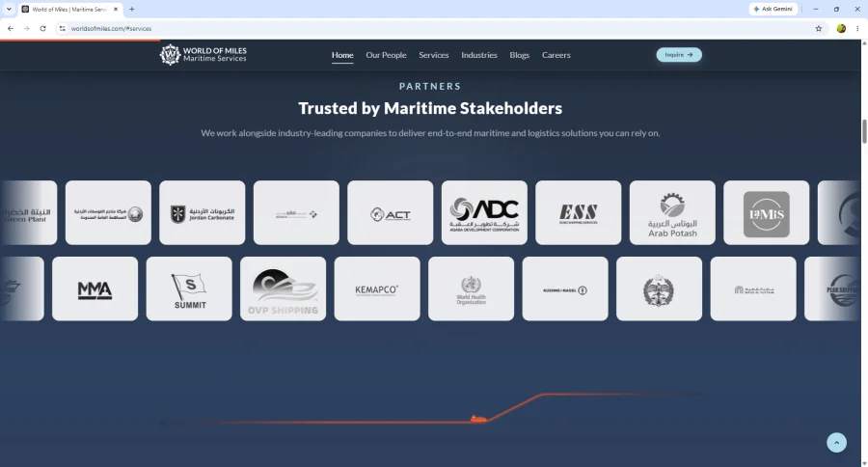Click the World Health Organization logo card
The height and width of the screenshot is (467, 868).
pyautogui.click(x=471, y=288)
